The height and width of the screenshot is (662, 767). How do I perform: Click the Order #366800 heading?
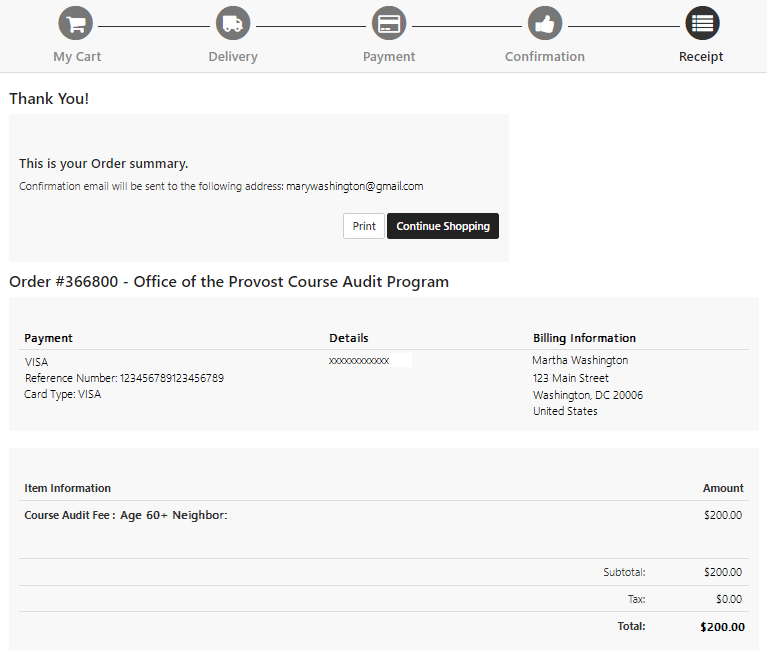click(229, 282)
